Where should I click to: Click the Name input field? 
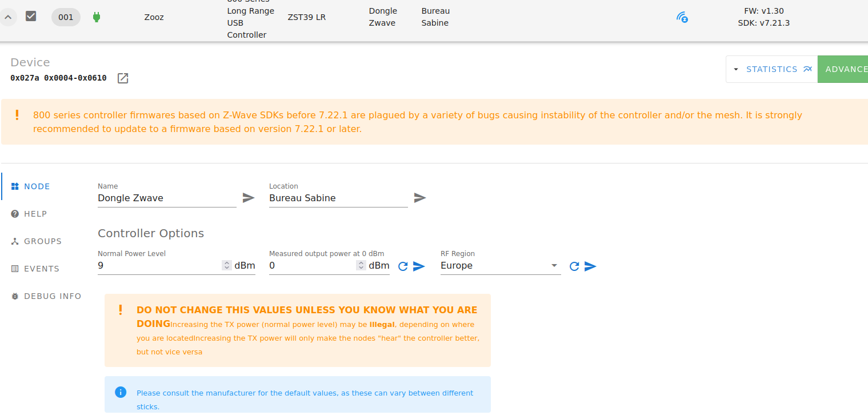click(166, 198)
